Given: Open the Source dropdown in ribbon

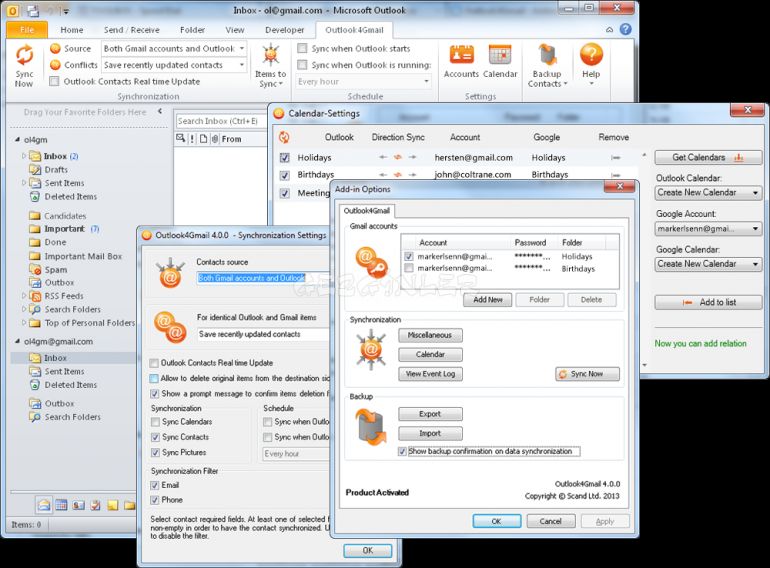Looking at the screenshot, I should click(x=242, y=49).
